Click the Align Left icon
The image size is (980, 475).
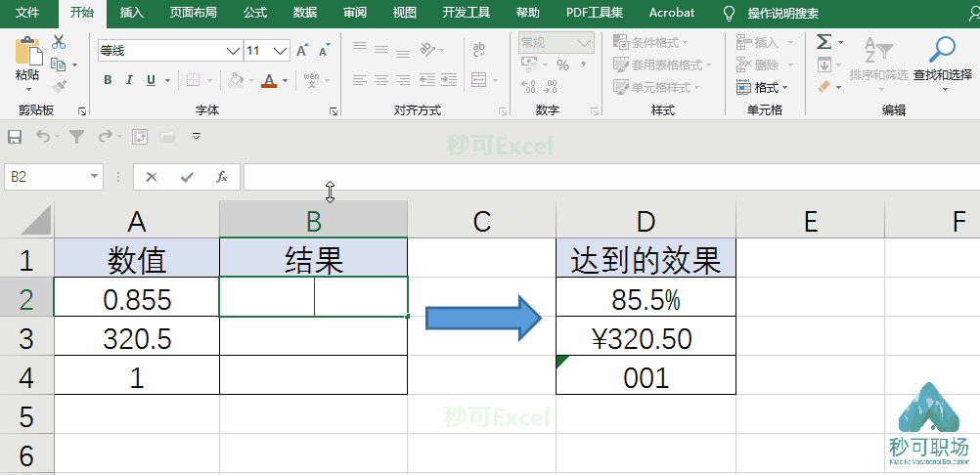359,80
